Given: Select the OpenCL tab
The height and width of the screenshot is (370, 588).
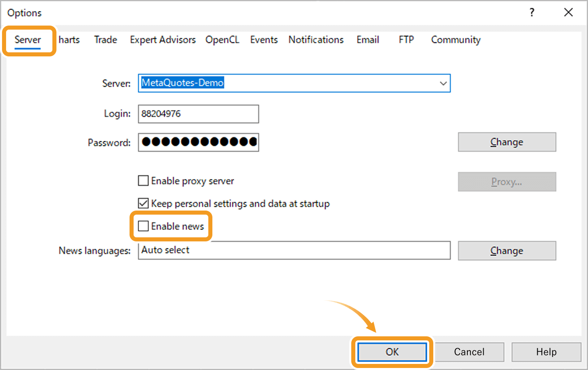Looking at the screenshot, I should pos(222,40).
